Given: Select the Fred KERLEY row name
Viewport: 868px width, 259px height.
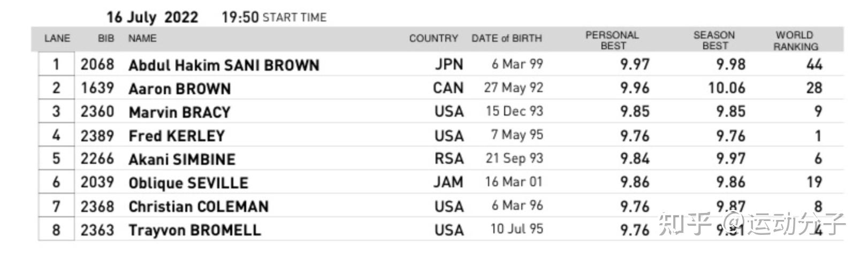Looking at the screenshot, I should click(177, 136).
